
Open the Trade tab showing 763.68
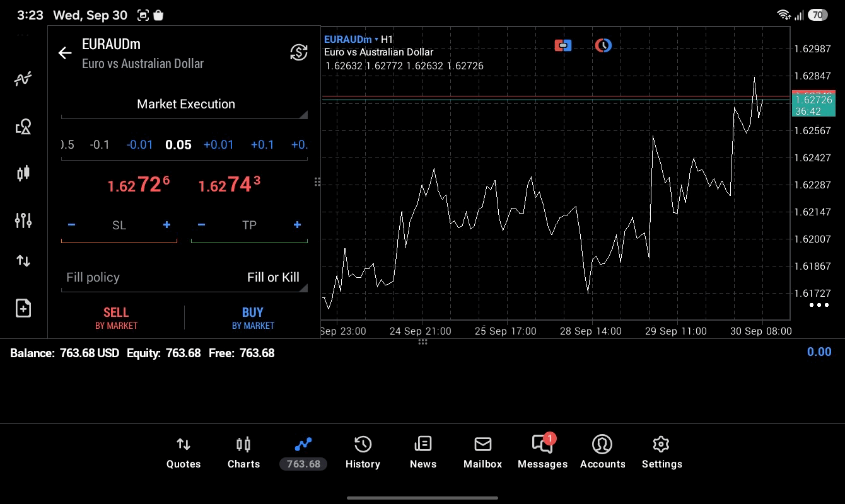pyautogui.click(x=303, y=453)
